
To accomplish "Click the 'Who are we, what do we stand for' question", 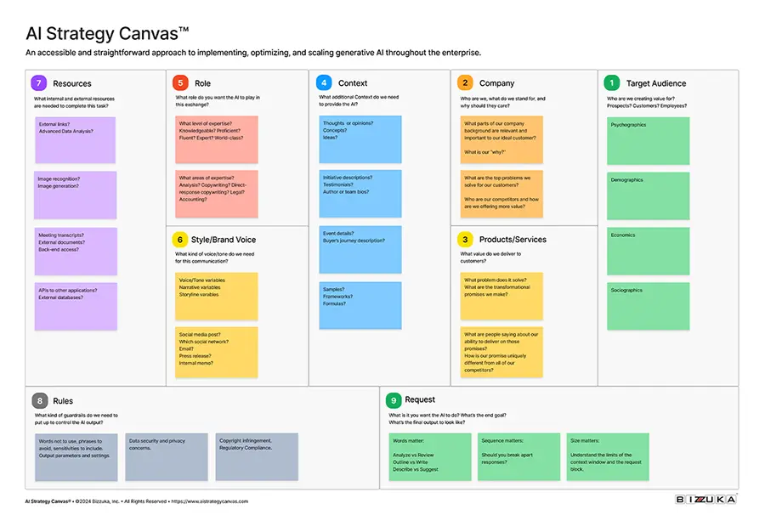I will point(503,102).
